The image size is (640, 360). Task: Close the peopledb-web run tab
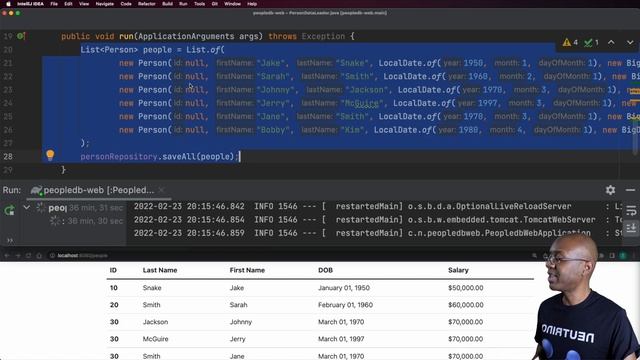click(161, 190)
